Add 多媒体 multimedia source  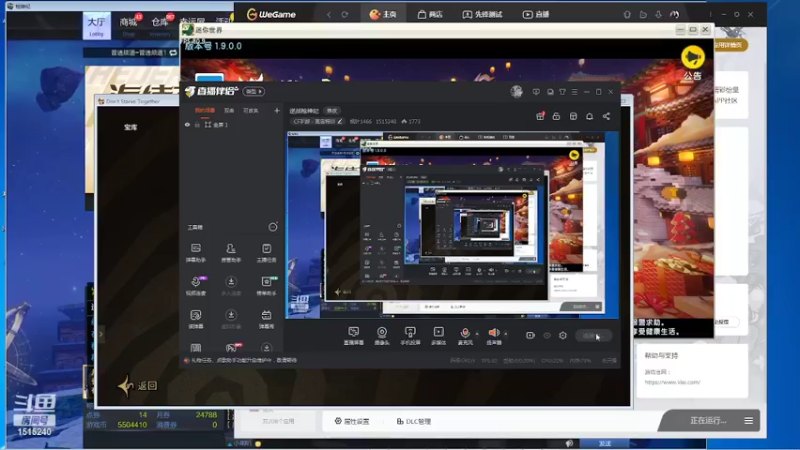tap(438, 336)
